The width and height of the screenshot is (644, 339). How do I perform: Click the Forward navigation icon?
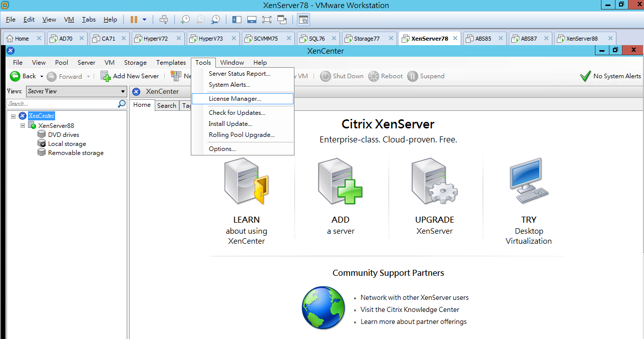click(x=52, y=76)
